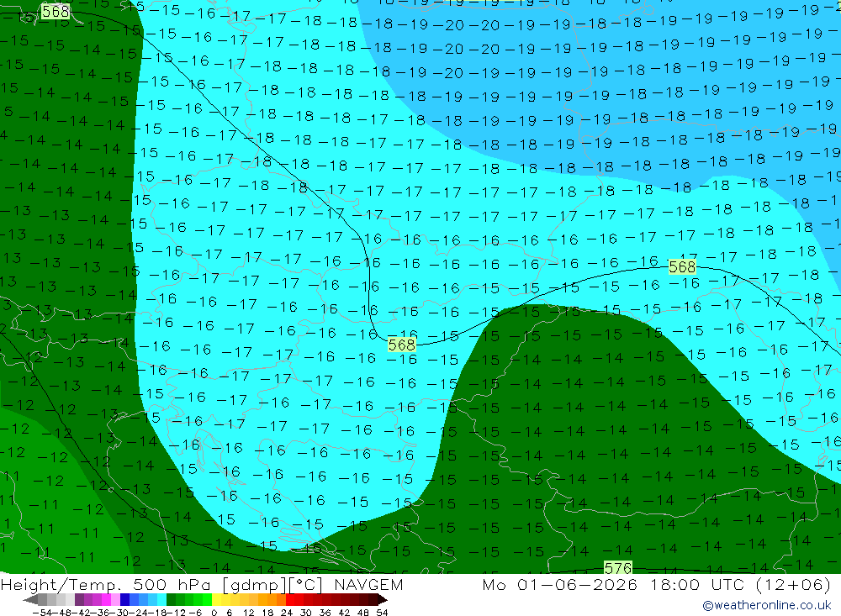Click the dark green swatch just right of cyan in the legend

point(171,600)
